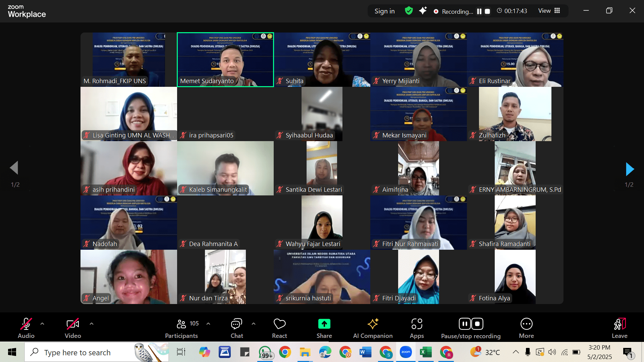The image size is (644, 362).
Task: Expand options arrow next to Participants
Action: click(x=208, y=324)
